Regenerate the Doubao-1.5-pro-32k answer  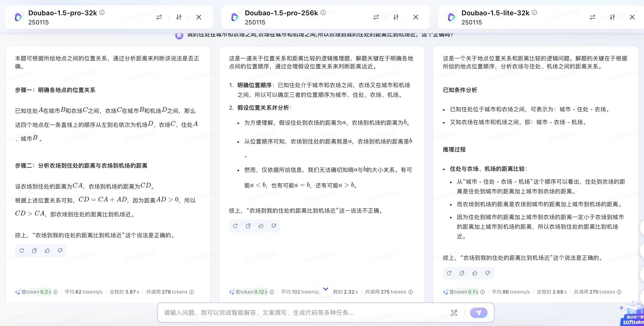point(22,250)
